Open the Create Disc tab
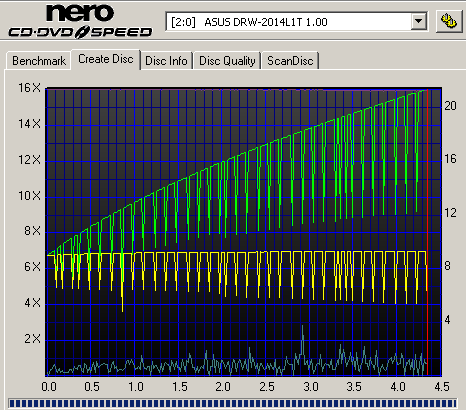Screen dimensions: 466x410 pyautogui.click(x=106, y=59)
